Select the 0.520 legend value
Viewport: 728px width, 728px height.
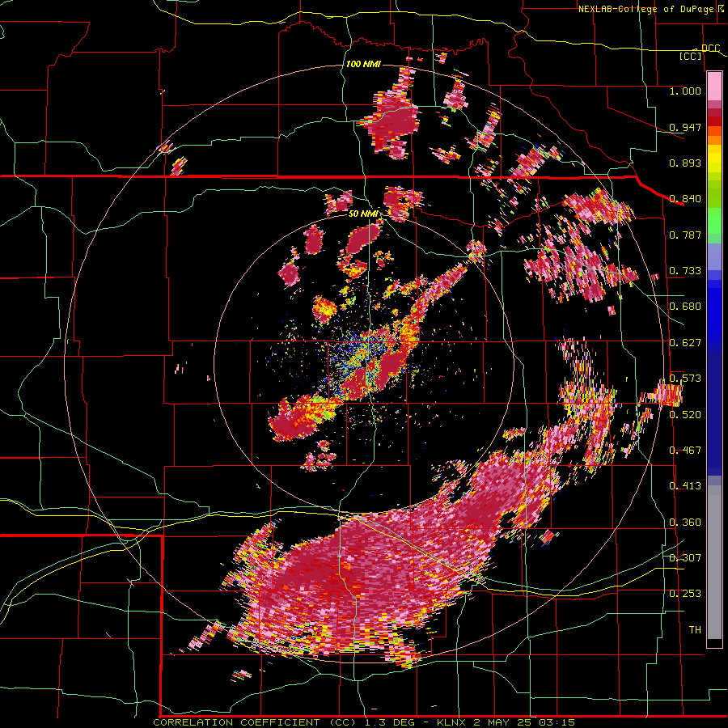tap(685, 415)
